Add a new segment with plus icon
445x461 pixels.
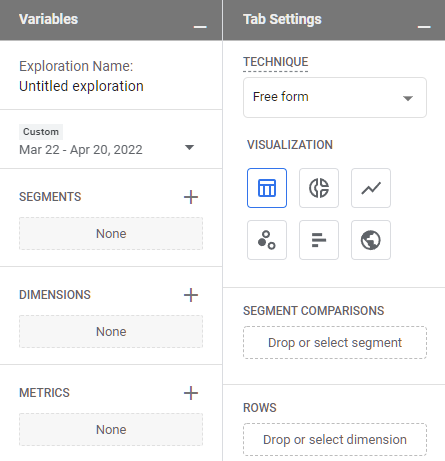click(x=191, y=197)
